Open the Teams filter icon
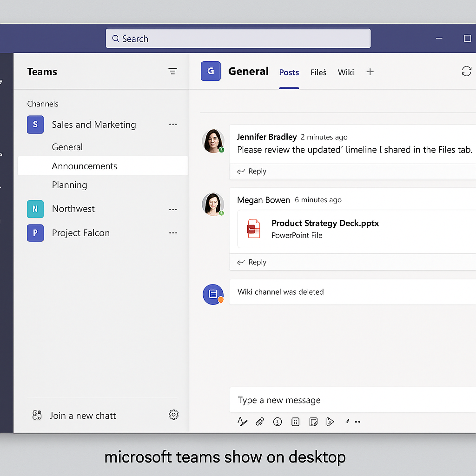The image size is (476, 476). click(172, 71)
